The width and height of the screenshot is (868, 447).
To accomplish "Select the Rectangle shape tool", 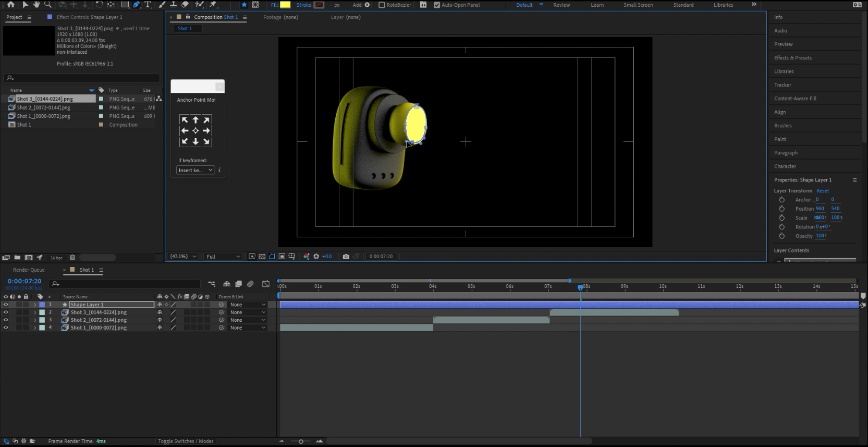I will 125,5.
